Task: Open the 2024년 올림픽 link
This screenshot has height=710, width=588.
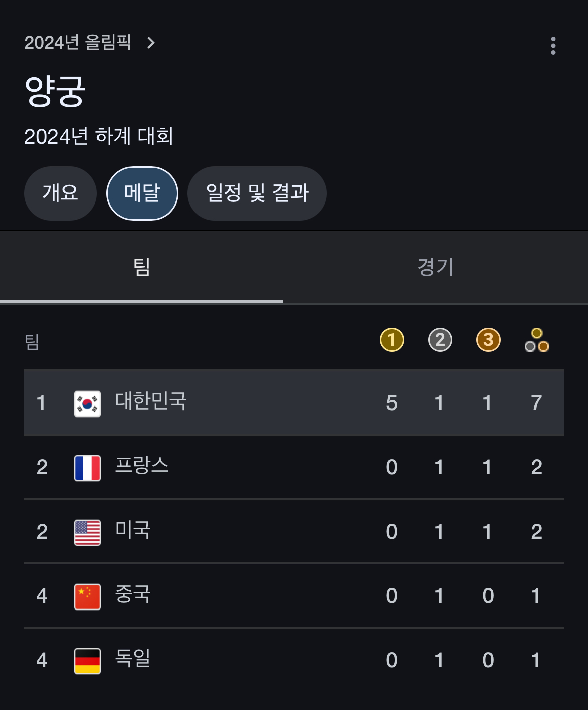Action: (77, 43)
